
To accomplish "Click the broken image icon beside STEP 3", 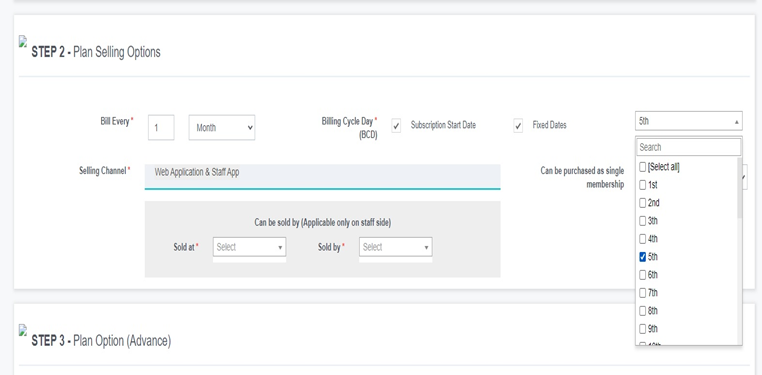I will pos(23,330).
